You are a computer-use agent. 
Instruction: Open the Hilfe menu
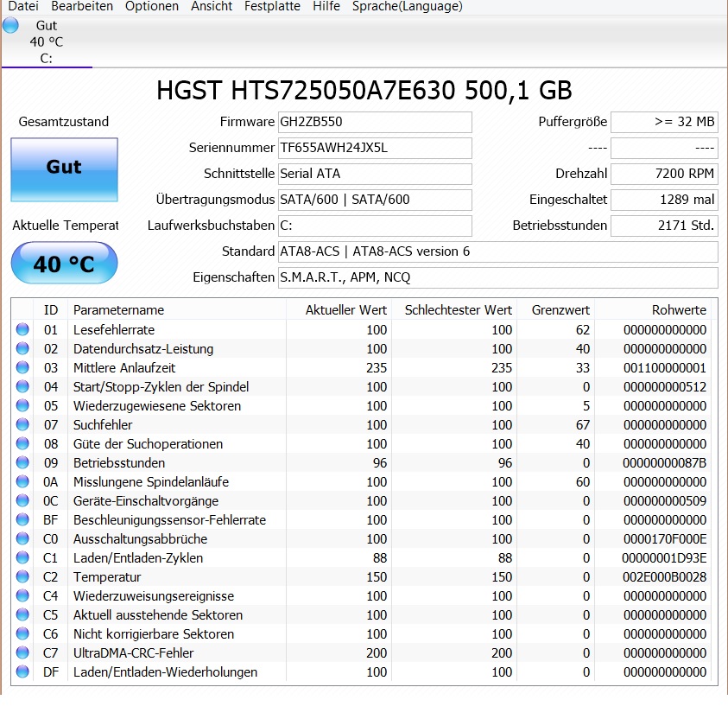[x=326, y=6]
